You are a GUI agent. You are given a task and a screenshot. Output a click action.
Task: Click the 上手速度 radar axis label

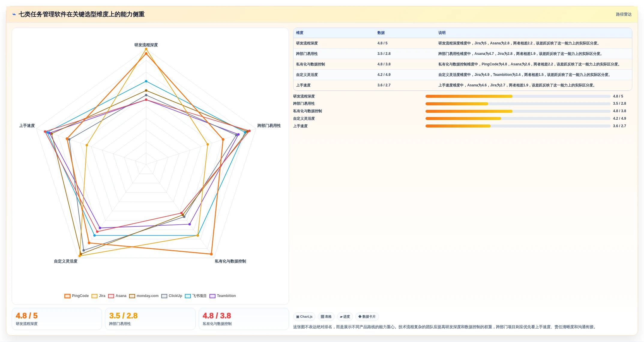point(27,126)
